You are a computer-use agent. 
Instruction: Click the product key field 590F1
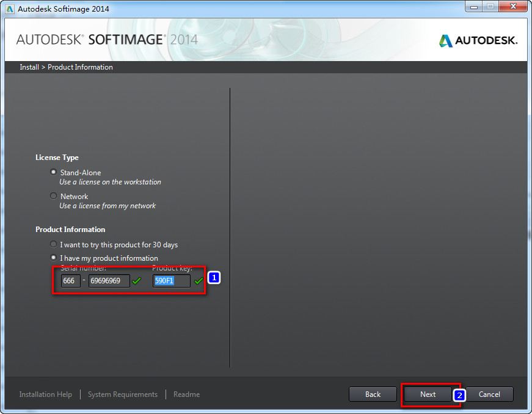click(x=172, y=281)
